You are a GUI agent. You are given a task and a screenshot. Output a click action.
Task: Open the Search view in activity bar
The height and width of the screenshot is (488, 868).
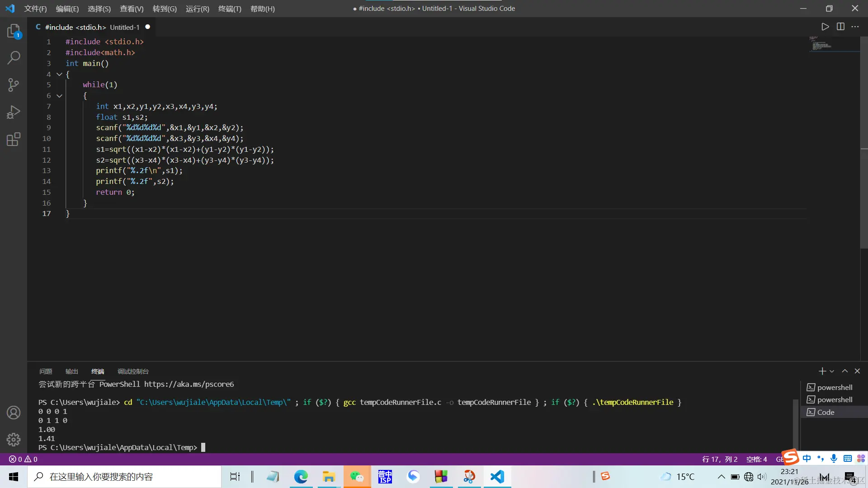click(x=14, y=58)
